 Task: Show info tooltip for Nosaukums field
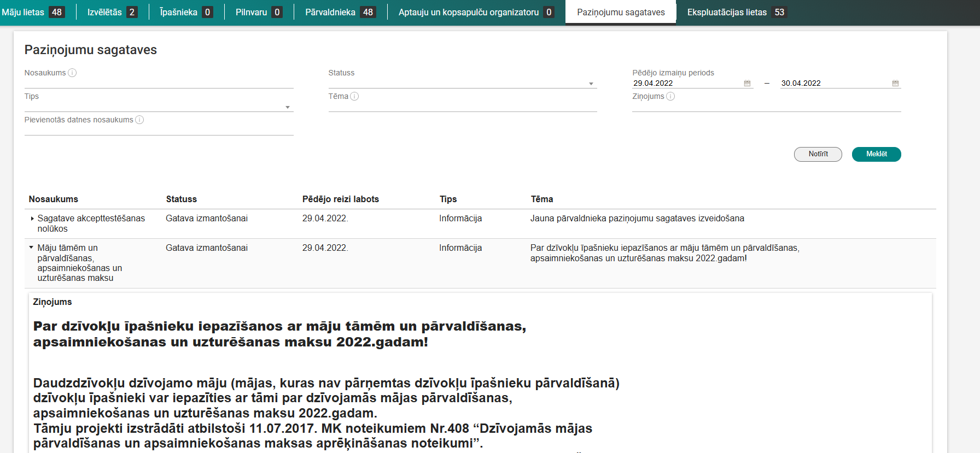coord(72,73)
